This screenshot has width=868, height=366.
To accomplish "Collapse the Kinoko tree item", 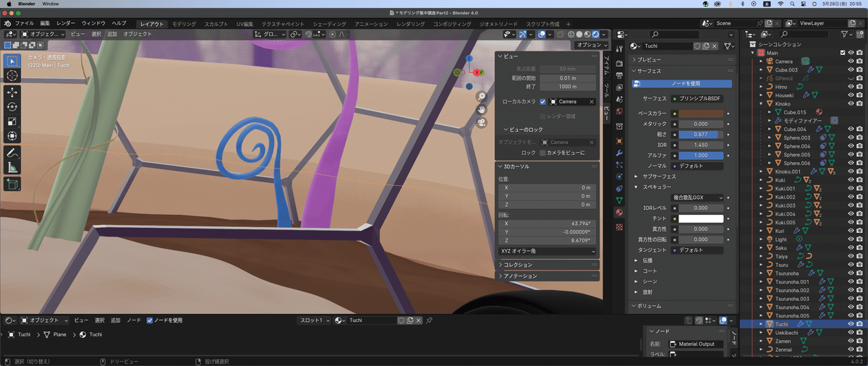I will pos(762,104).
